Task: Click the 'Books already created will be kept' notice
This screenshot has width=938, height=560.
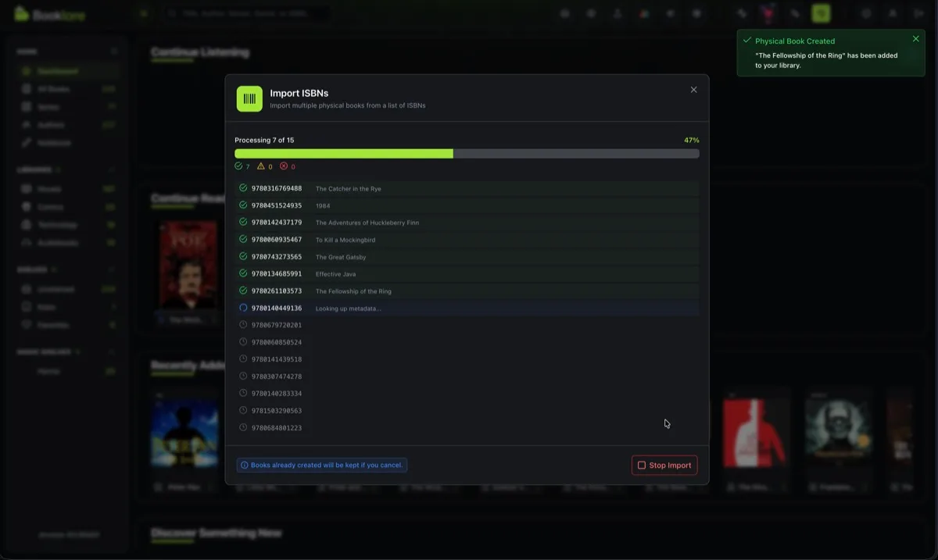Action: click(322, 465)
